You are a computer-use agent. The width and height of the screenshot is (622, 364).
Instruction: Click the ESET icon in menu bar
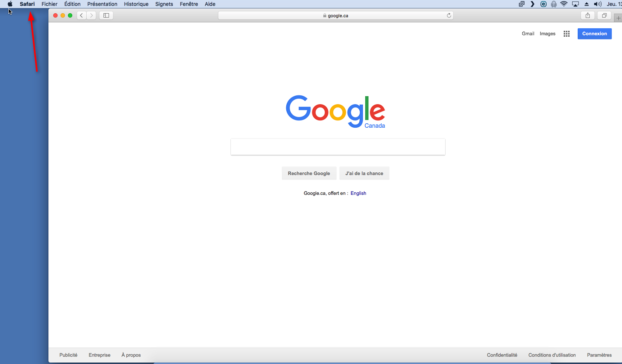(543, 4)
